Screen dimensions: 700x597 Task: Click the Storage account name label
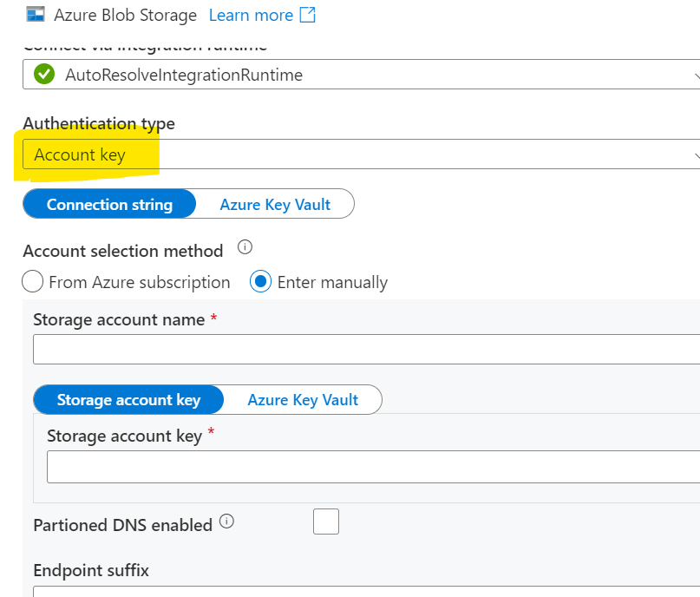tap(119, 319)
